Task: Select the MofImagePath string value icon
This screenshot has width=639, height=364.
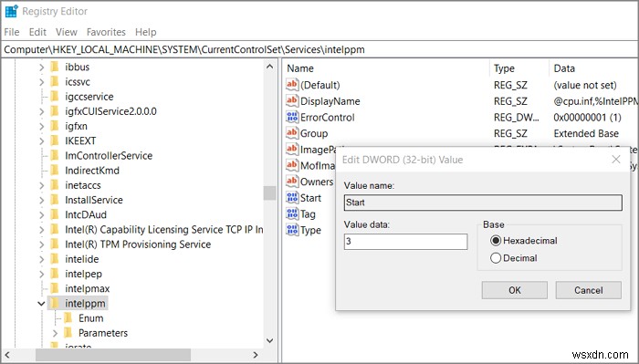Action: (x=292, y=165)
